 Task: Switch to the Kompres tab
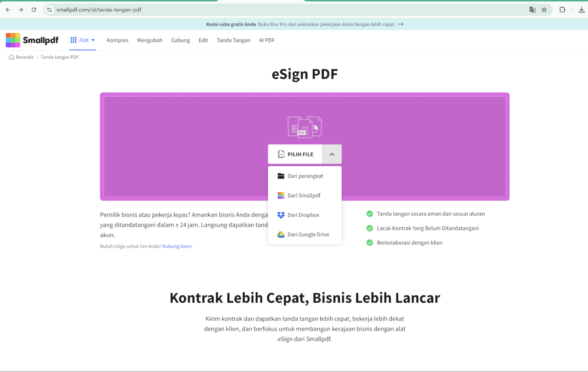point(117,40)
